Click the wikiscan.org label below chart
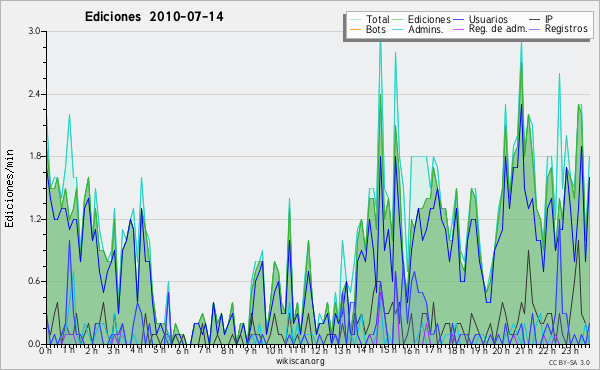This screenshot has height=370, width=600. click(300, 361)
